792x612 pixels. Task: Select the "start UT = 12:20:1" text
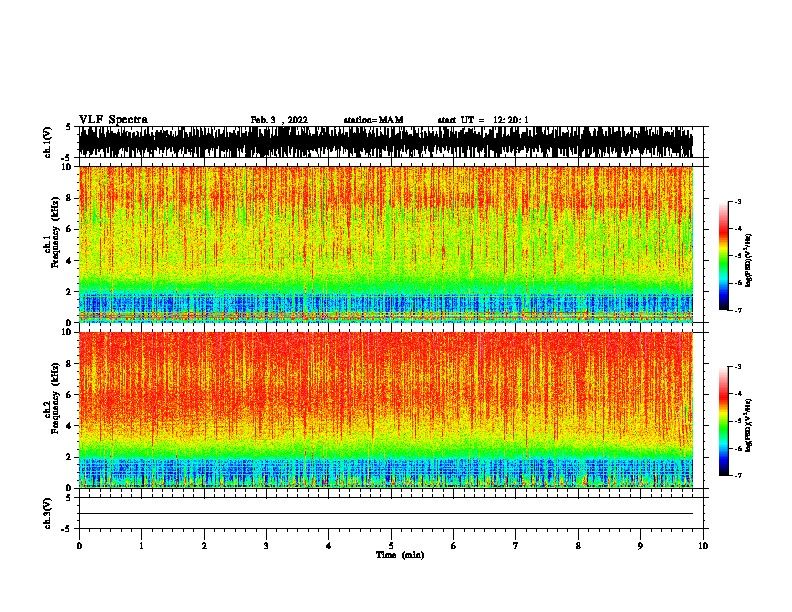[x=483, y=120]
